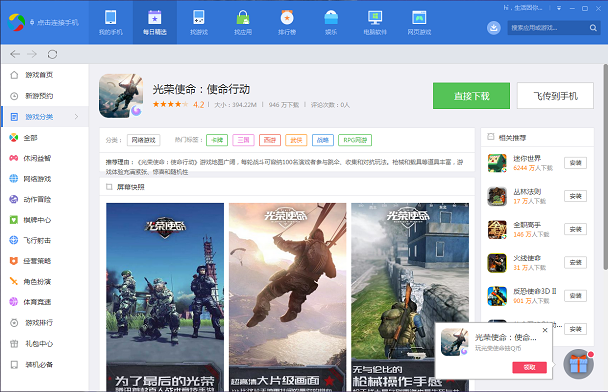Click the blue 战略 tag
The width and height of the screenshot is (608, 392).
point(323,140)
